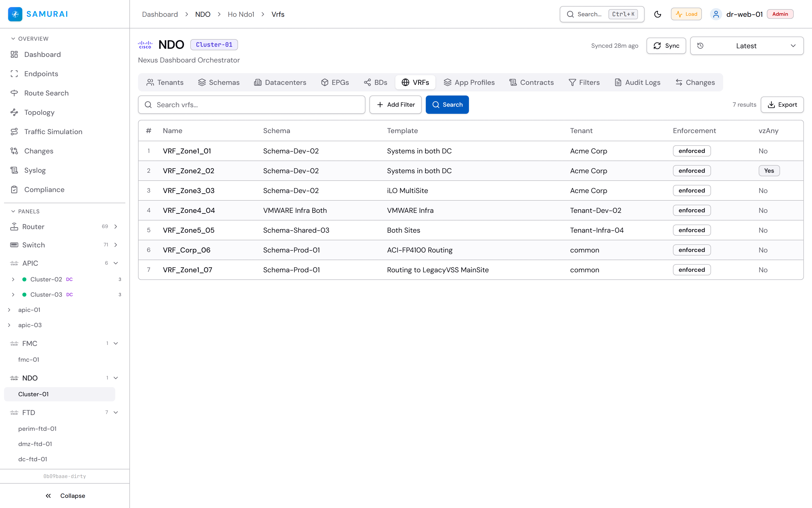
Task: Switch to the App Profiles tab
Action: 469,82
